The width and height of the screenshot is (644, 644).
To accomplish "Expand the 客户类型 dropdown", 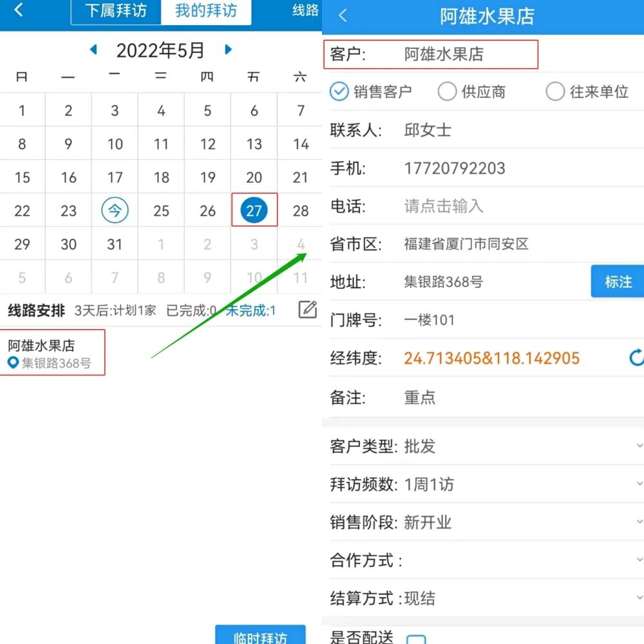I will point(638,446).
